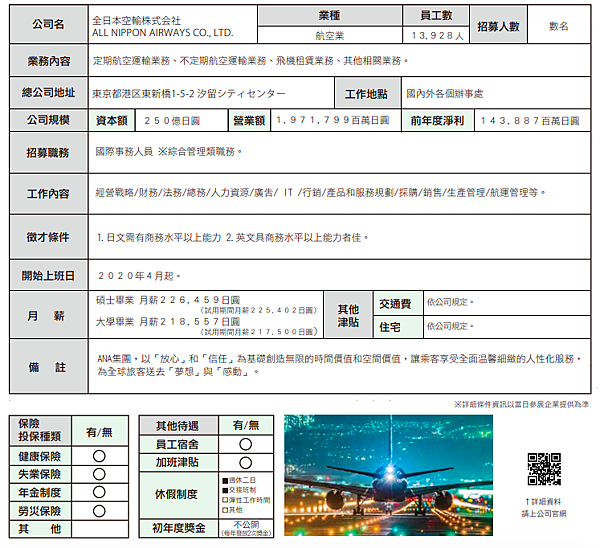Toggle the 週休二日 checkbox
Image resolution: width=600 pixels, height=548 pixels.
225,480
